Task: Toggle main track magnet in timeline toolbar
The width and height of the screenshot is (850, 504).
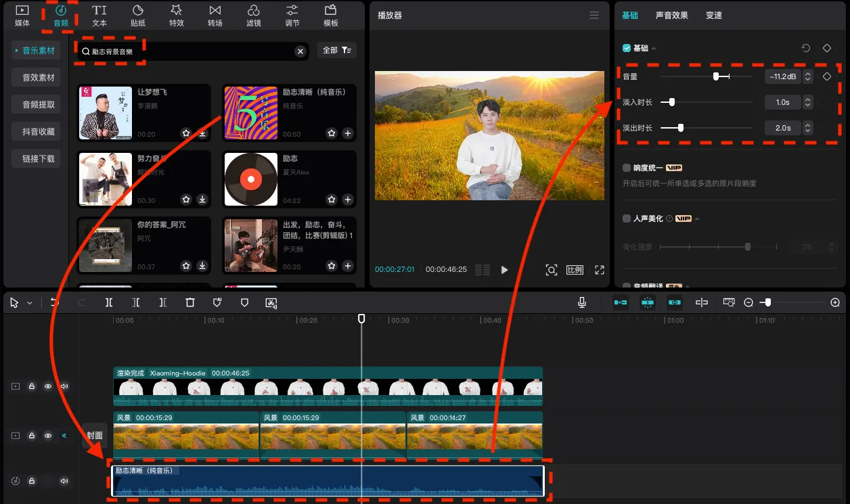Action: [621, 302]
